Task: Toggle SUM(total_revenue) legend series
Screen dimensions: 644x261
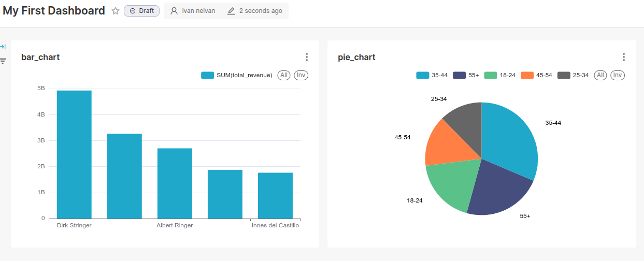Action: [237, 76]
